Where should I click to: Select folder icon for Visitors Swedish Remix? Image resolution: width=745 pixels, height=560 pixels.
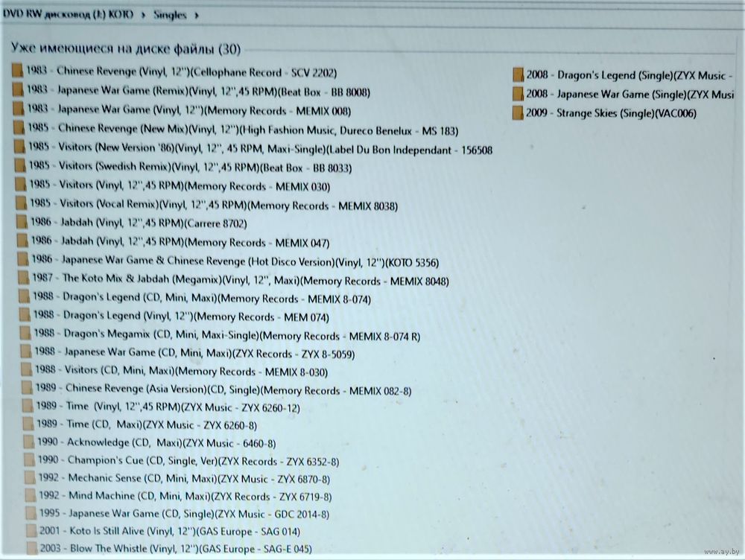20,165
